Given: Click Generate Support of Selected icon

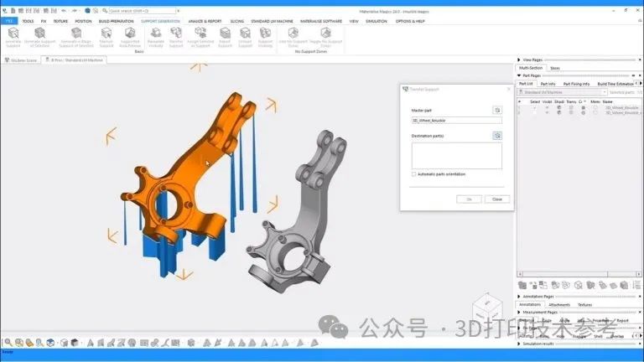Looking at the screenshot, I should point(39,34).
